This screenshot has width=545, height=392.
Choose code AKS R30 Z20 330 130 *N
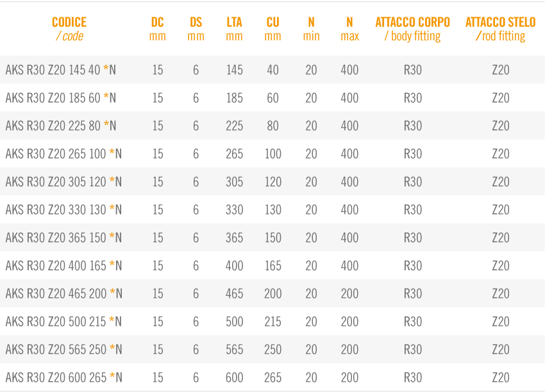pos(63,209)
